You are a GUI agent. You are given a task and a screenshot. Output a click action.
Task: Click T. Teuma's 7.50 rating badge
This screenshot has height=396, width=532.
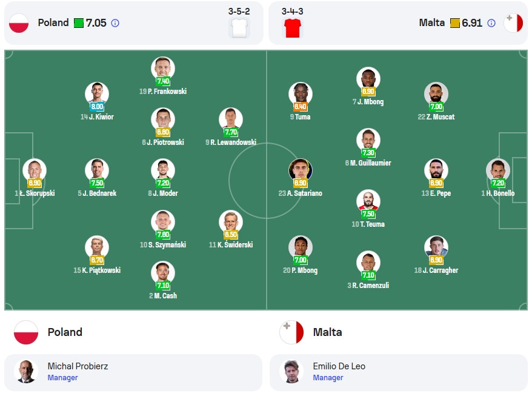pos(368,214)
